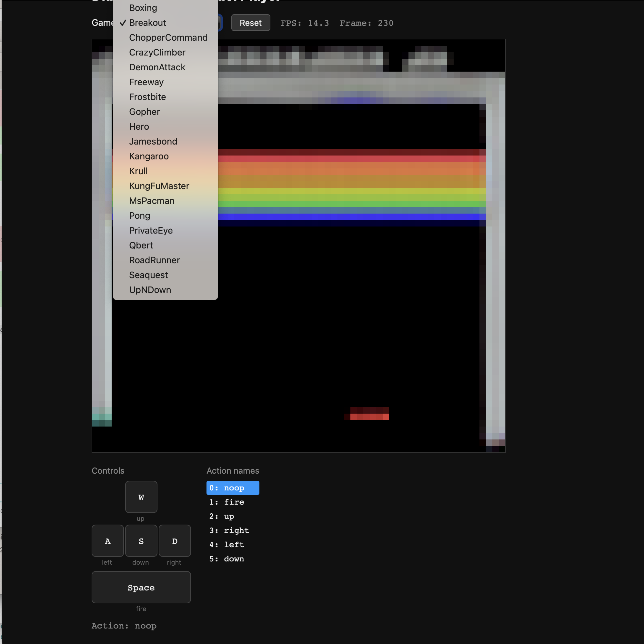Click the 'Action: noop' status text

[x=124, y=626]
